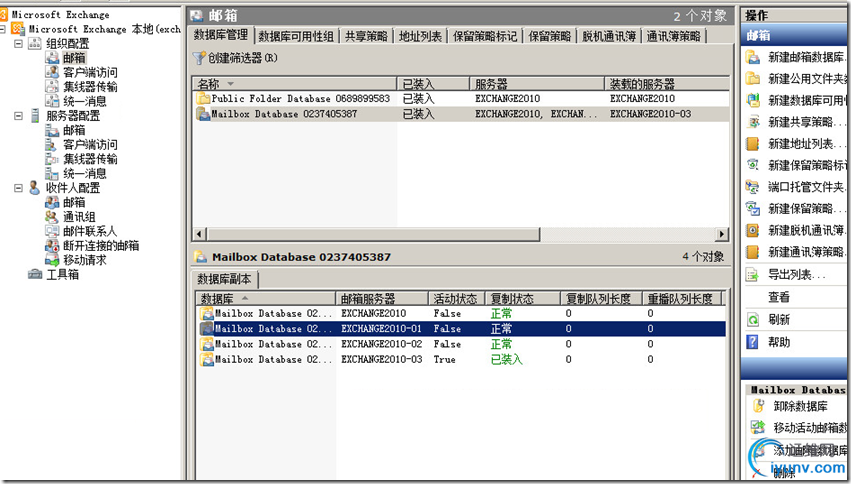This screenshot has height=484, width=851.
Task: Click 新建共享策略 action icon
Action: click(753, 122)
